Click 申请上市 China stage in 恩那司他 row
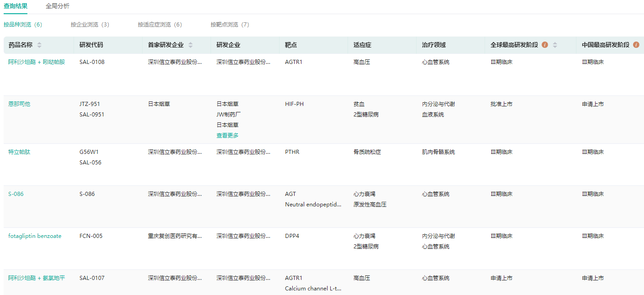 point(593,104)
